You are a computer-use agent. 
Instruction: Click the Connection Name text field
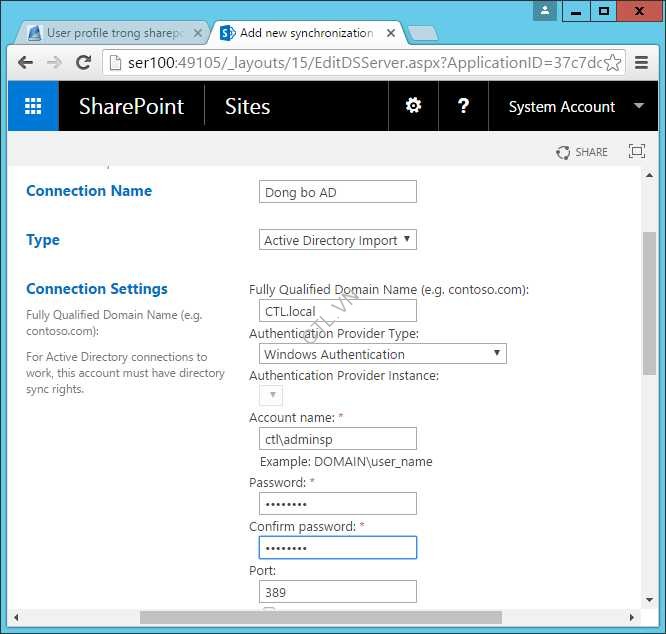337,192
